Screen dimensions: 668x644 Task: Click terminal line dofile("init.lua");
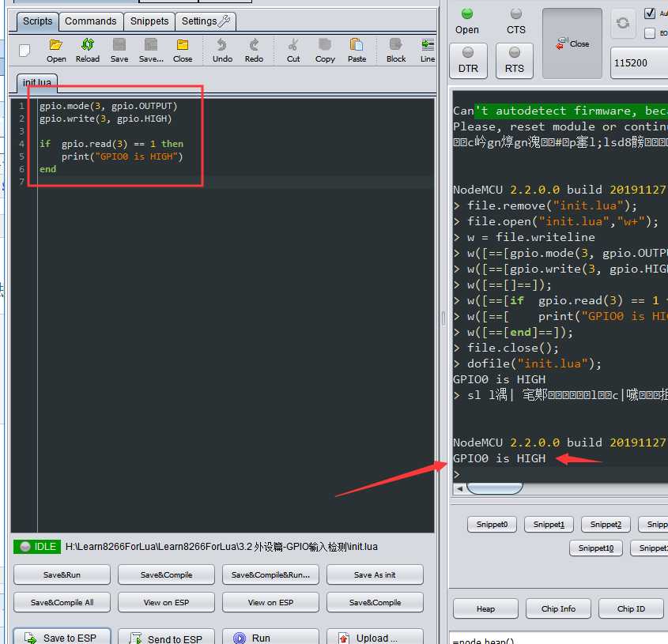tap(534, 363)
